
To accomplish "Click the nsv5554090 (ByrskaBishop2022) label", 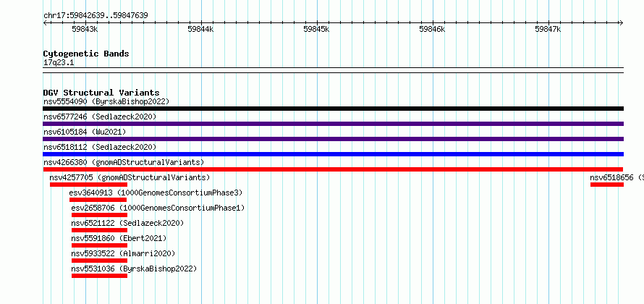I will 106,101.
